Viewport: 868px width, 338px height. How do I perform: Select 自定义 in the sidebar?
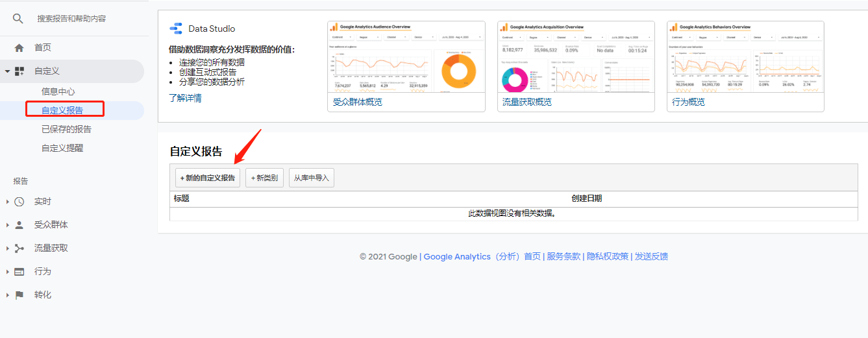[x=47, y=71]
